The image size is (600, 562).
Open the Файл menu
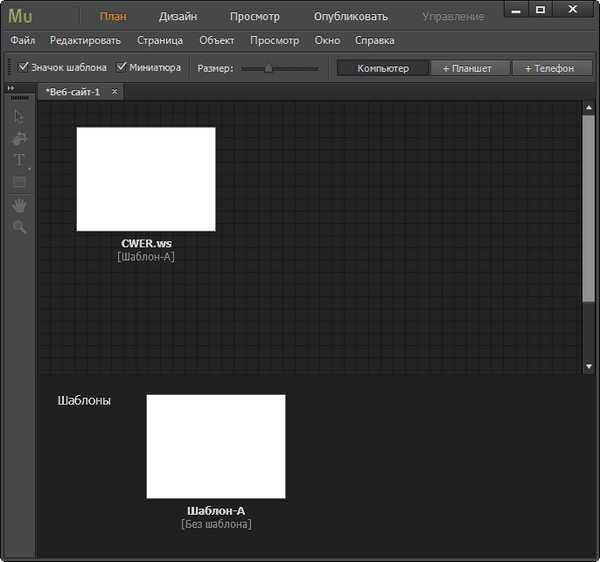click(23, 41)
